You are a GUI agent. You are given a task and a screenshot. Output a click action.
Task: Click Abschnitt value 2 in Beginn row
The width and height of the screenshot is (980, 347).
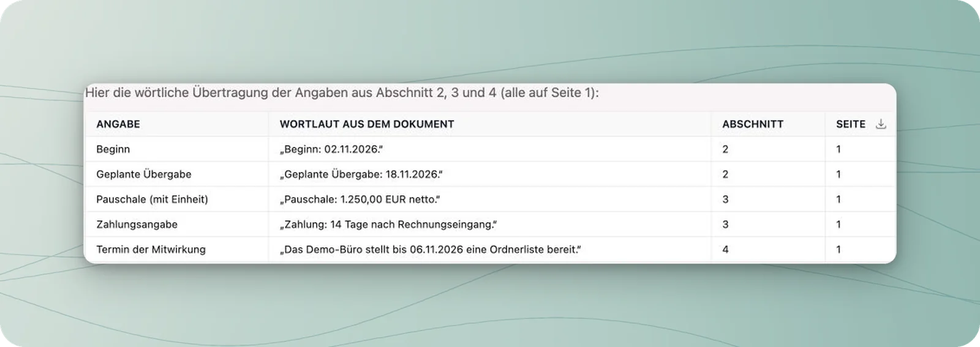tap(725, 149)
